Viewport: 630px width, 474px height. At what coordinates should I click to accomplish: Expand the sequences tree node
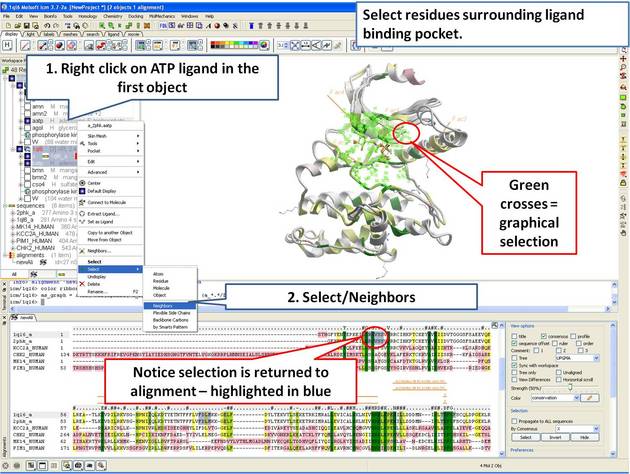(x=5, y=206)
